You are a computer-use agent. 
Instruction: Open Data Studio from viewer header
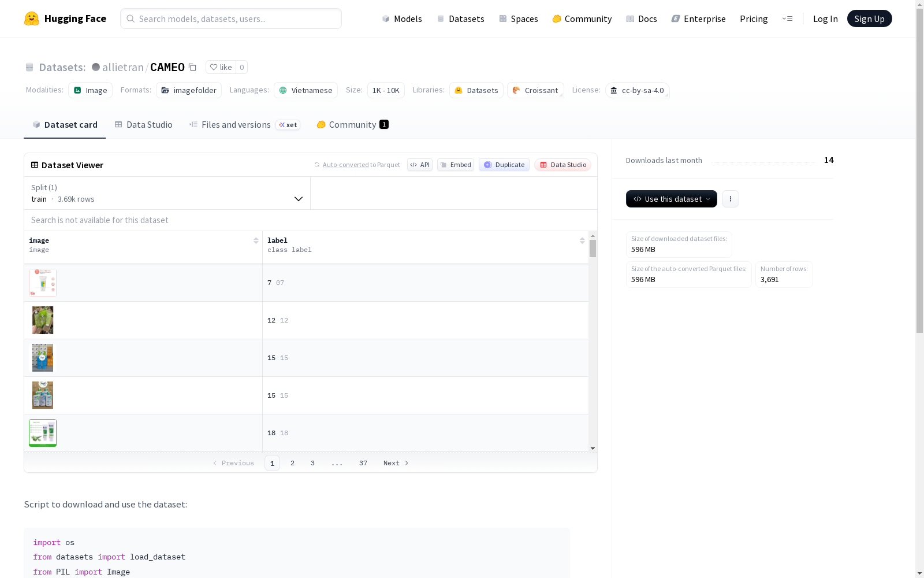[x=563, y=165]
